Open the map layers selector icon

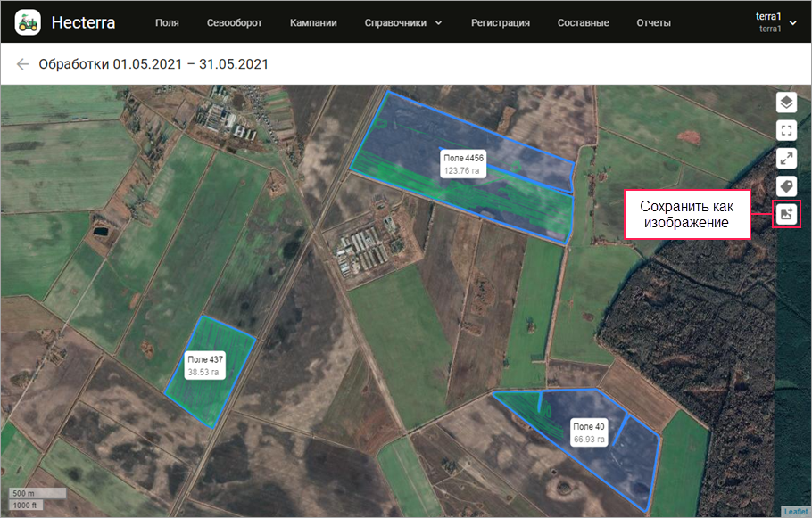[786, 103]
